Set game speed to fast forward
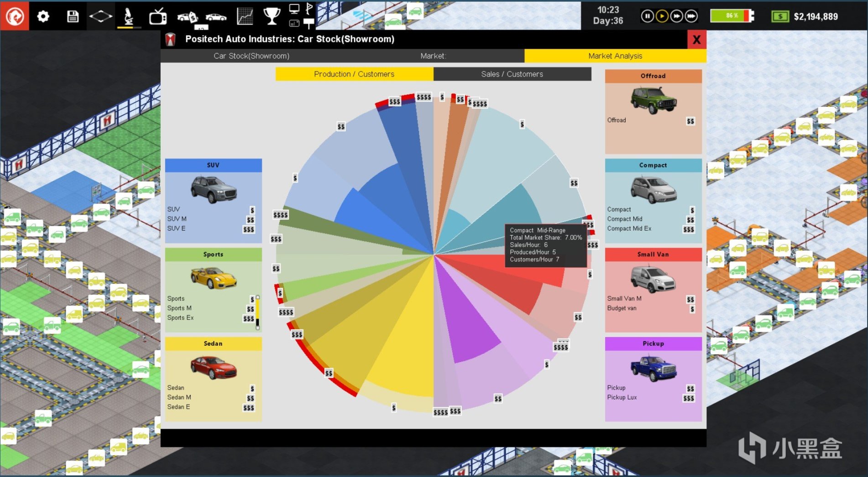The width and height of the screenshot is (868, 477). (676, 16)
